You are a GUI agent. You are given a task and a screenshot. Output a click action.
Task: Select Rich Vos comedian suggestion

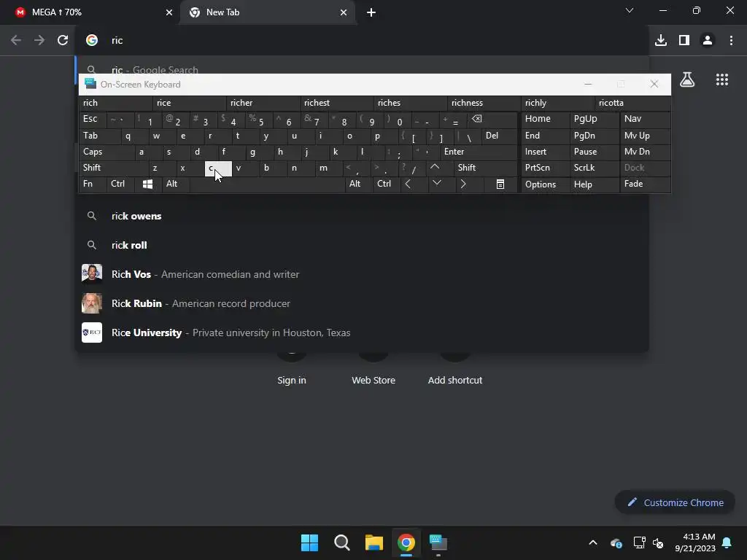tap(362, 274)
